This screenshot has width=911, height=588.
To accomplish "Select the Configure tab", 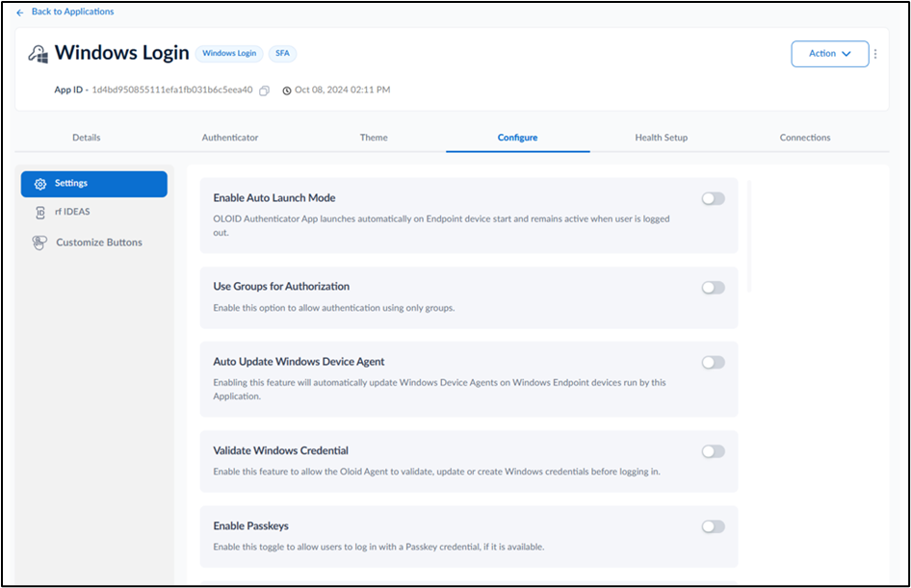I will click(518, 138).
